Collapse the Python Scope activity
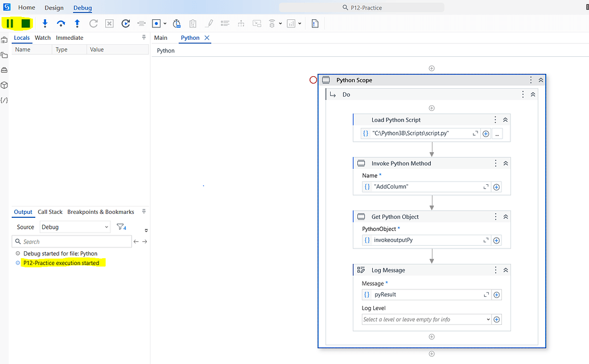This screenshot has height=364, width=589. [540, 80]
